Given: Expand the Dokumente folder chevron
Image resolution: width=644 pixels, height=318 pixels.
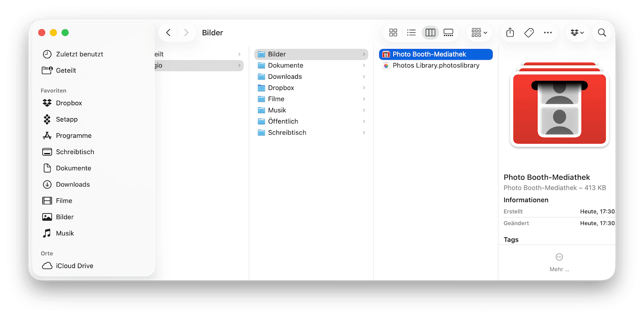Looking at the screenshot, I should (364, 65).
